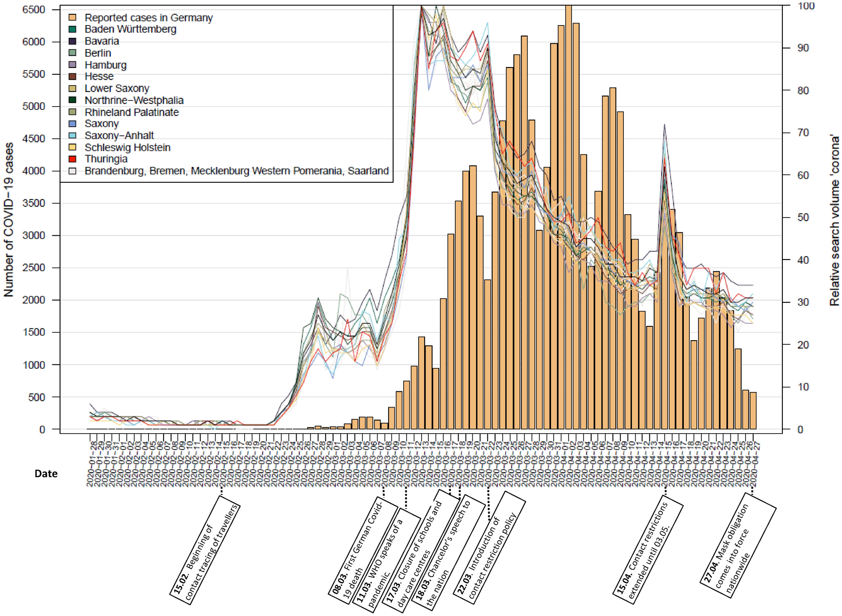Viewport: 842px width, 616px height.
Task: Click the 50 tick on right axis
Action: 803,218
